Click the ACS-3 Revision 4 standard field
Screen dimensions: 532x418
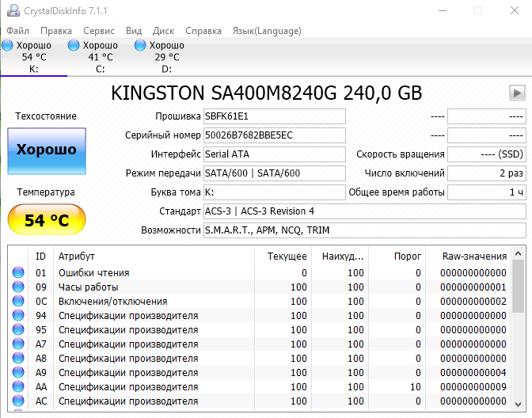pos(365,211)
